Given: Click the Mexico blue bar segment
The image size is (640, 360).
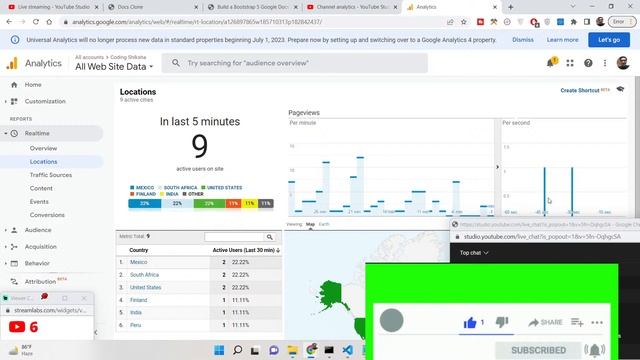Looking at the screenshot, I should [x=144, y=203].
